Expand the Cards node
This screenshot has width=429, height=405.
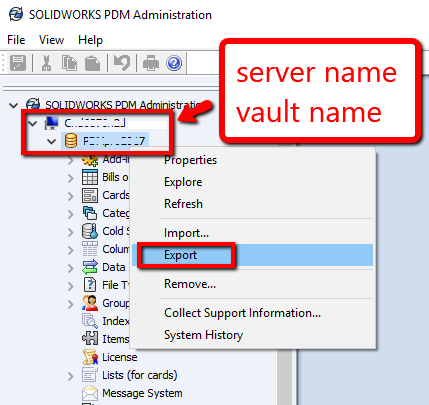70,196
